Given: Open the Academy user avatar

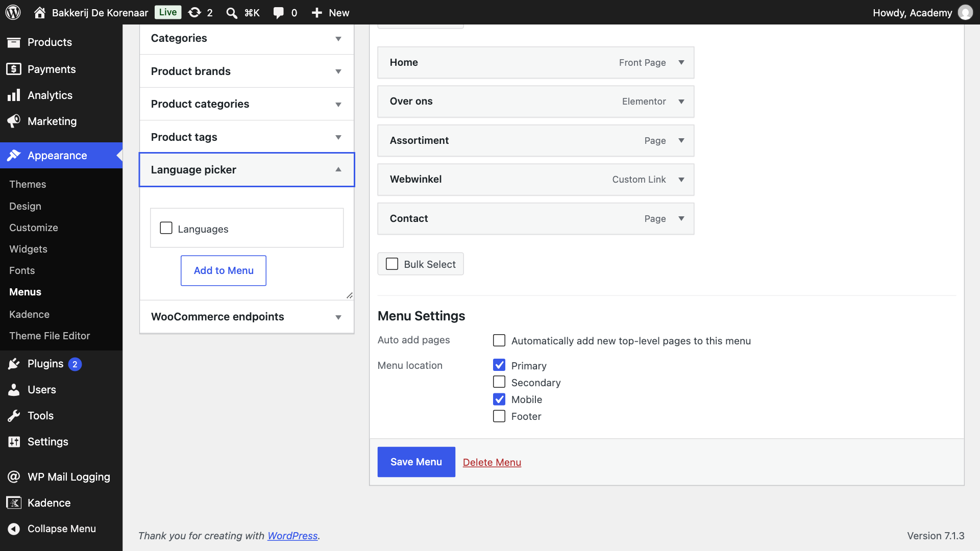Looking at the screenshot, I should click(x=965, y=12).
